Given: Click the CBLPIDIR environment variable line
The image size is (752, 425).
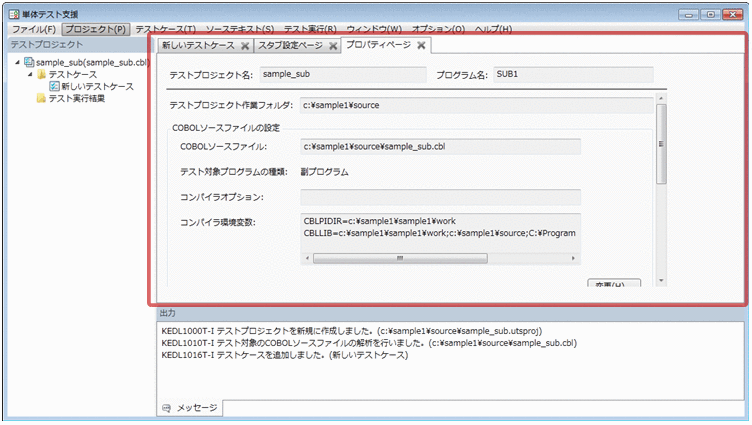Looking at the screenshot, I should coord(379,221).
